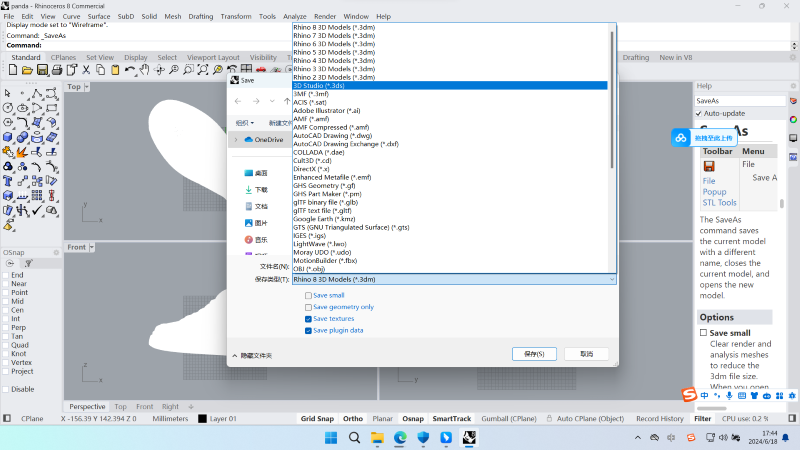The width and height of the screenshot is (800, 450).
Task: Click the Copy icon in Standard toolbar
Action: coord(101,70)
